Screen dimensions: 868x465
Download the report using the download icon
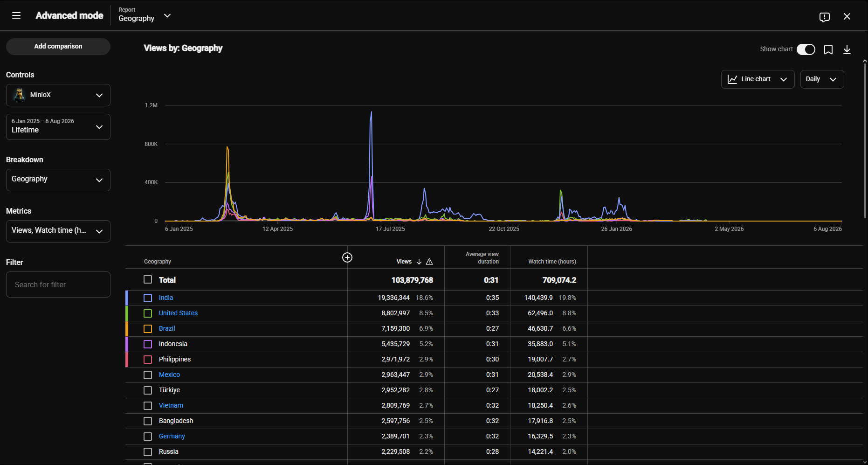[847, 49]
